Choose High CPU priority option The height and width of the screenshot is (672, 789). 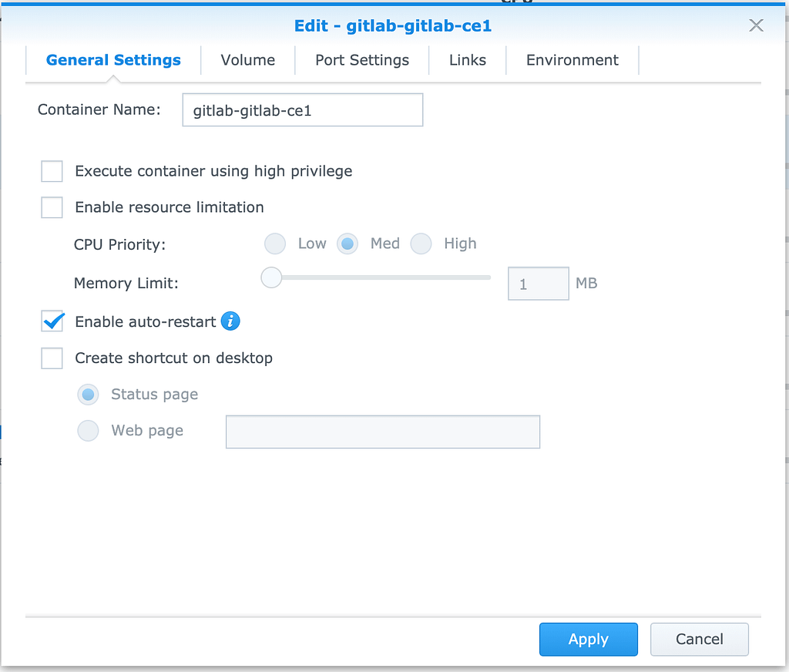(421, 244)
